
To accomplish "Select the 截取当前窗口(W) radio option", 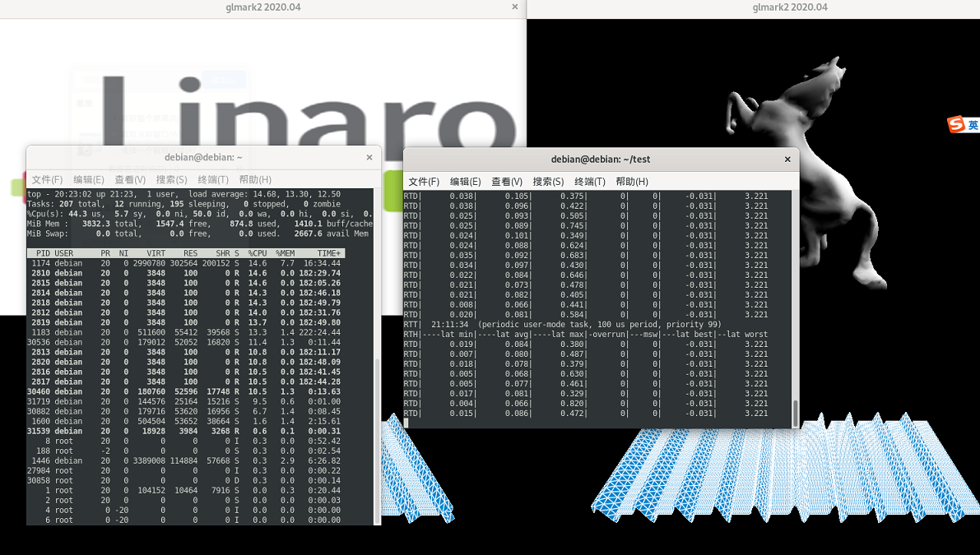I will (x=115, y=135).
